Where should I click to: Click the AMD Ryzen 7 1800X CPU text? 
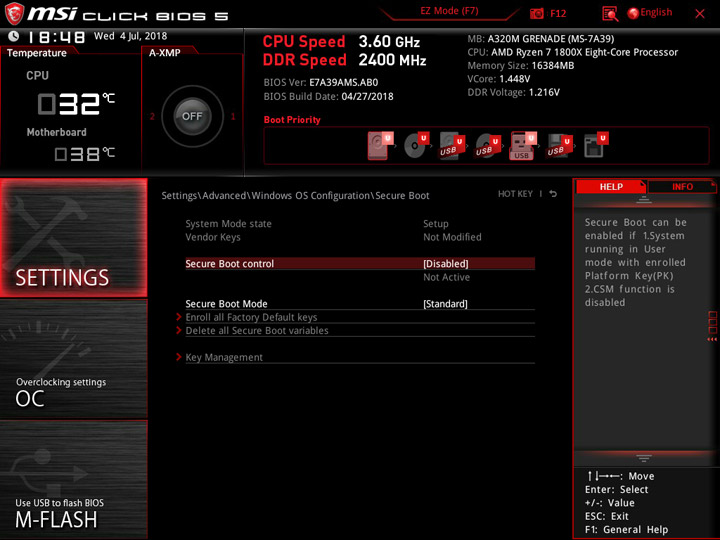[573, 52]
